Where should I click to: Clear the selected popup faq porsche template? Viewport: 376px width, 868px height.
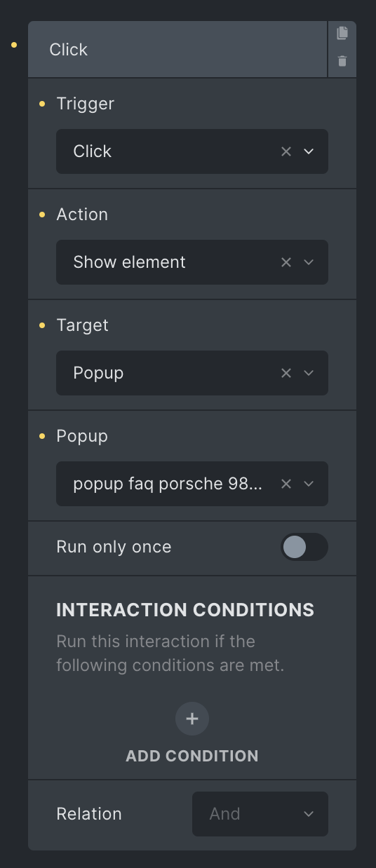pyautogui.click(x=286, y=484)
